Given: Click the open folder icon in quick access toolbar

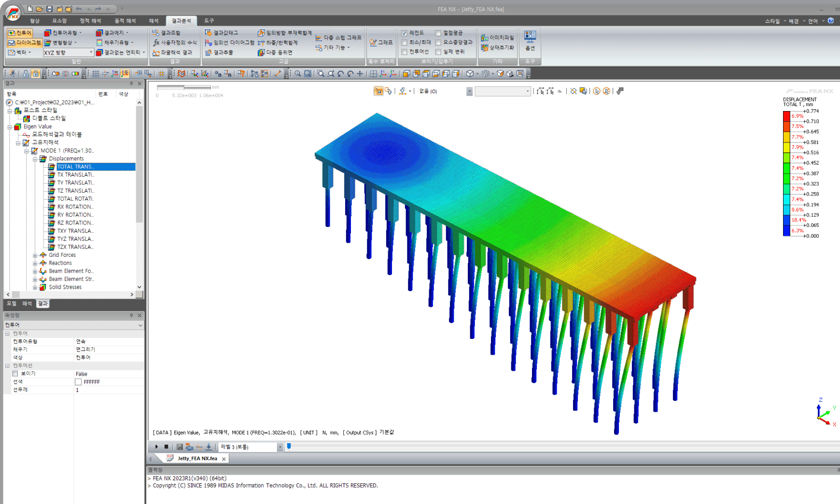Looking at the screenshot, I should coord(40,9).
